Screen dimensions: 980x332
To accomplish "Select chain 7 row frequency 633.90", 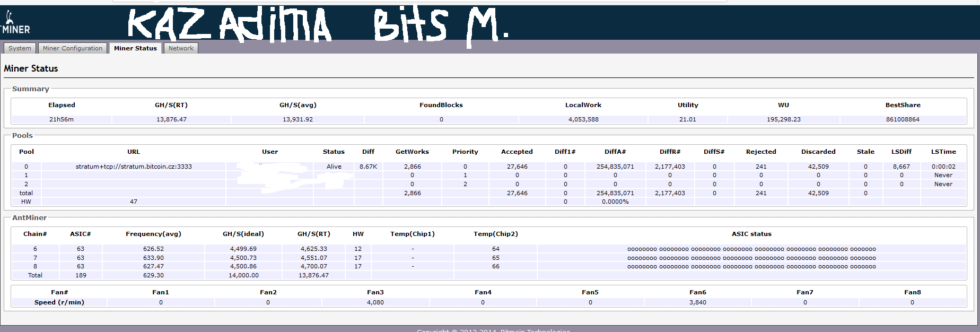I will tap(153, 258).
